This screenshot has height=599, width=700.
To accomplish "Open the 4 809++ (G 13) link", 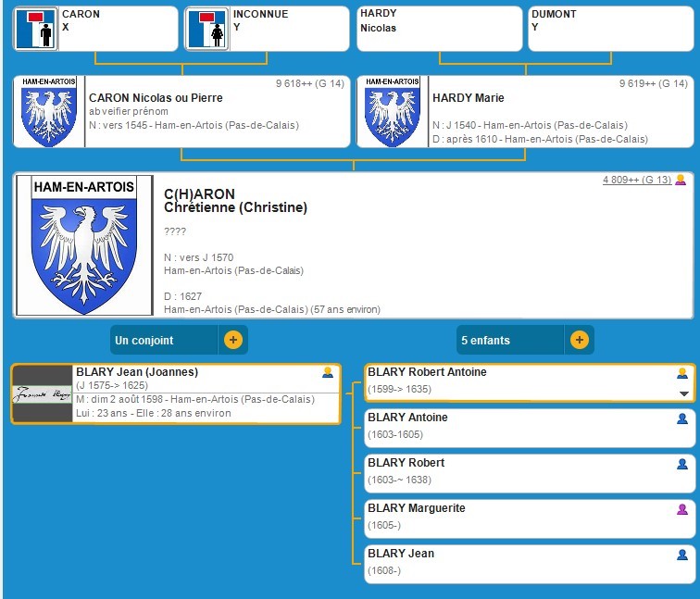I will click(636, 180).
